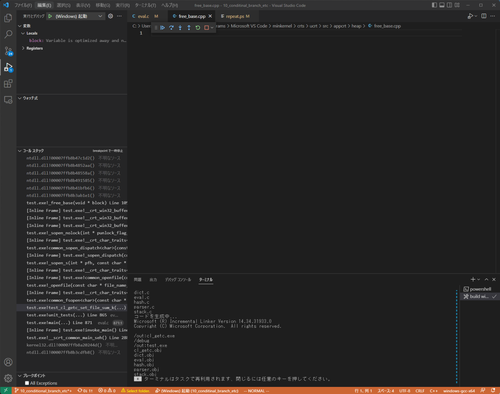Open dropdown next to debug Stop icon
The height and width of the screenshot is (394, 500).
(212, 28)
